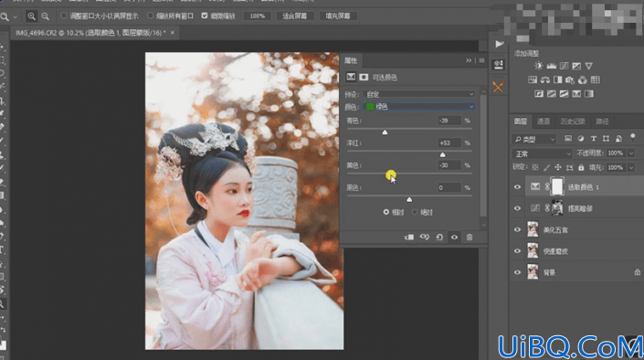Image resolution: width=644 pixels, height=360 pixels.
Task: Click the 填充屏幕 button
Action: tap(338, 16)
